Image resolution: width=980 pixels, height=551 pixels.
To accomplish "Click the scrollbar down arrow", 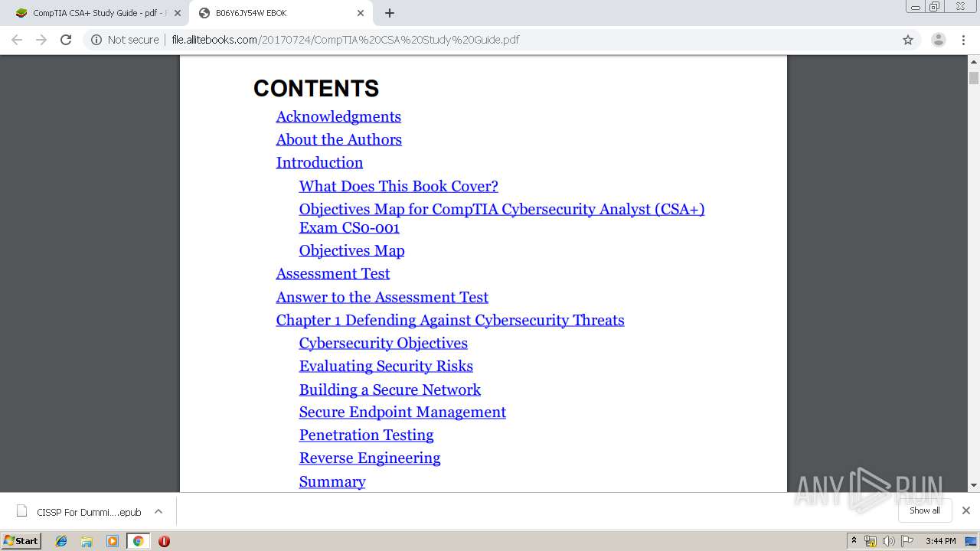I will (974, 485).
